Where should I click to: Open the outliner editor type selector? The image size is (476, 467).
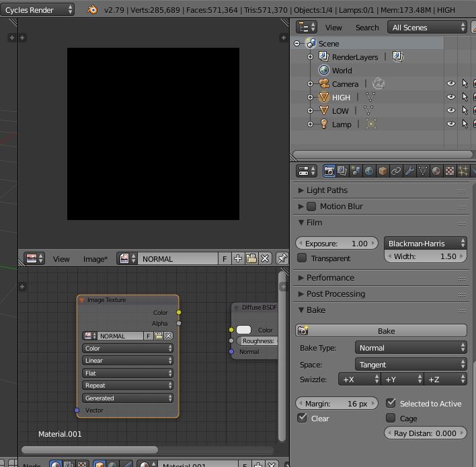tap(307, 28)
